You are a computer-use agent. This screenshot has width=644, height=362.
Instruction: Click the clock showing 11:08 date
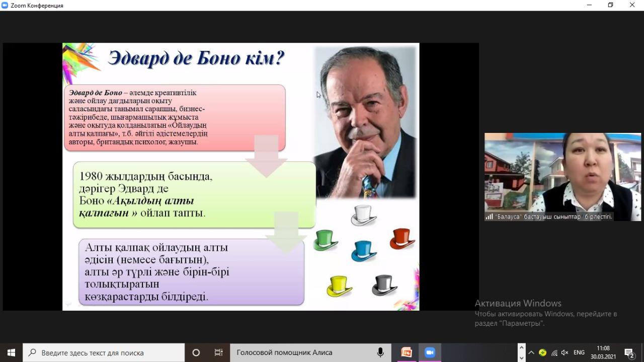(603, 352)
